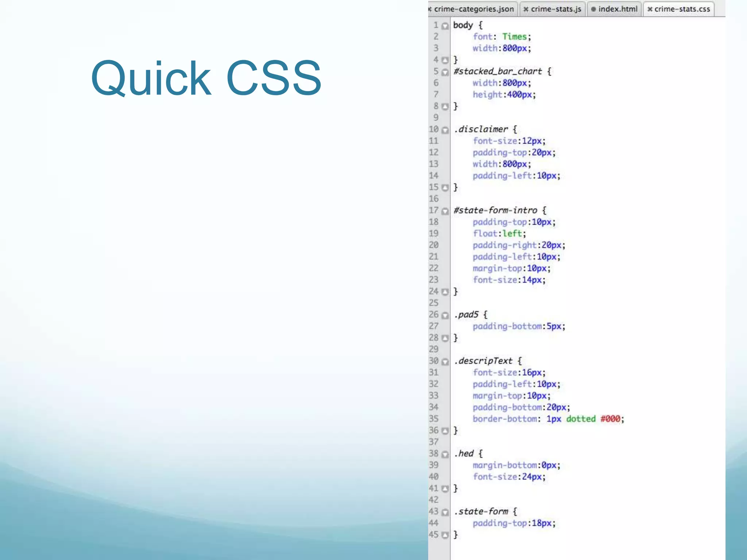The height and width of the screenshot is (560, 747).
Task: Fold the .state-form rule at line 43
Action: coord(445,512)
